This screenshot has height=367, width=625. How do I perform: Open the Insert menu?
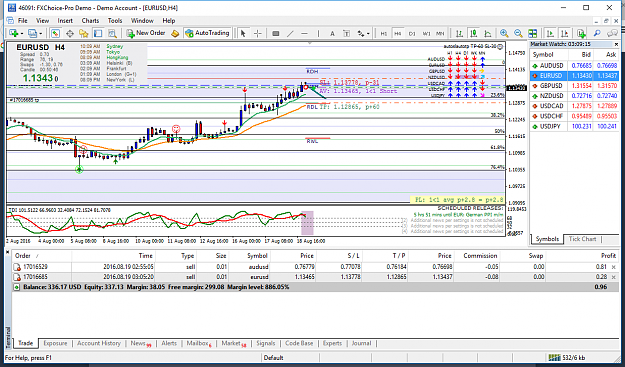(65, 21)
